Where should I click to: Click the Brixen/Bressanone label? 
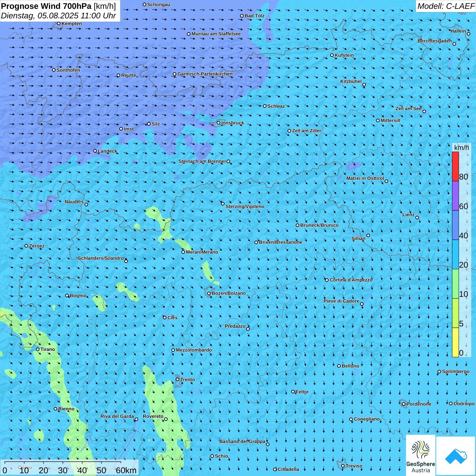point(280,242)
